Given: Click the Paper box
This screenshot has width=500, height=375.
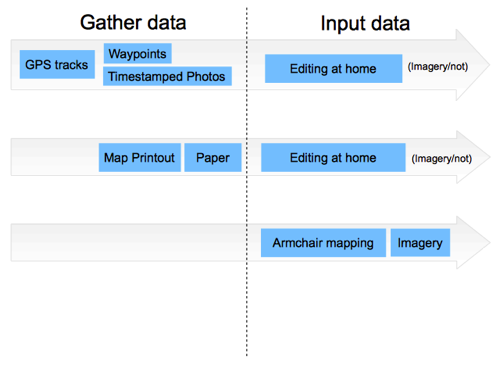Looking at the screenshot, I should [213, 157].
